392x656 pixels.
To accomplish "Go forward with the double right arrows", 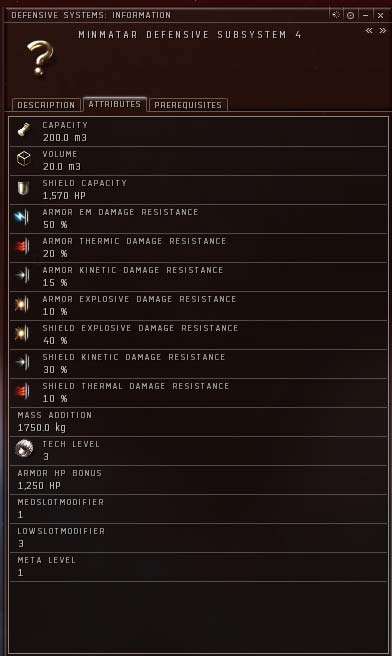I will pos(382,31).
